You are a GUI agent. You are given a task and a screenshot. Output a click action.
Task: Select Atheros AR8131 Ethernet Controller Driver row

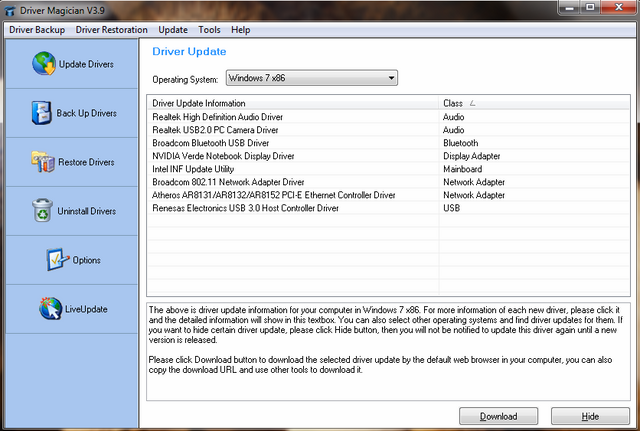pyautogui.click(x=388, y=195)
